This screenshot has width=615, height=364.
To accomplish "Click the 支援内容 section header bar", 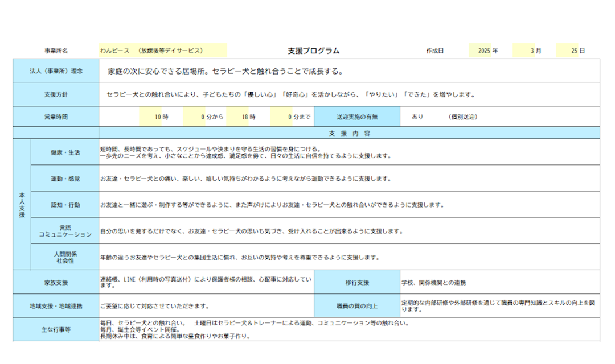I will pyautogui.click(x=349, y=133).
